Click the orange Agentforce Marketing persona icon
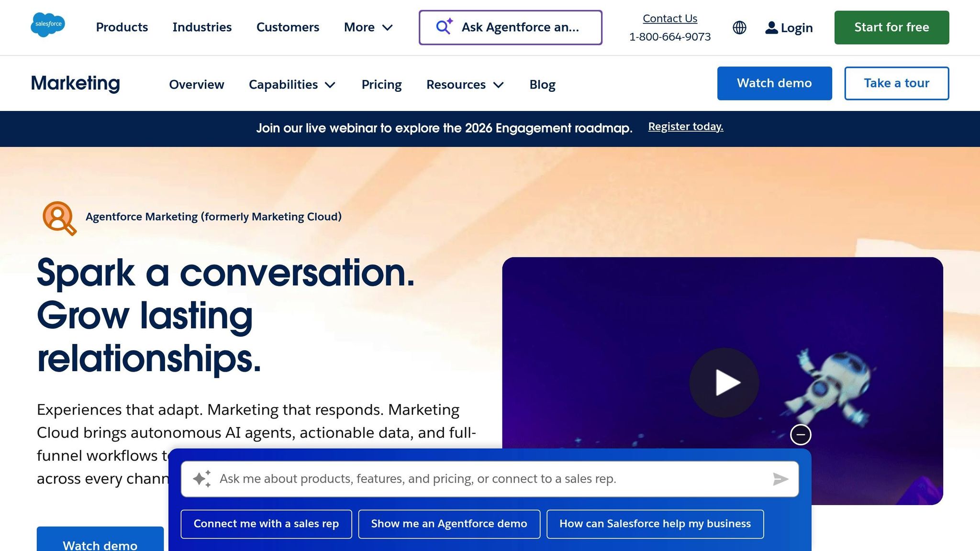 [59, 216]
